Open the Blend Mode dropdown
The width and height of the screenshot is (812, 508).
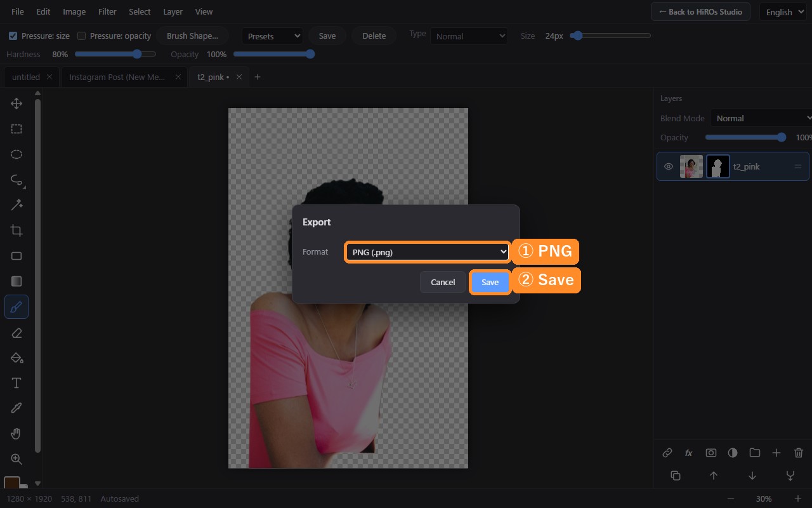761,118
